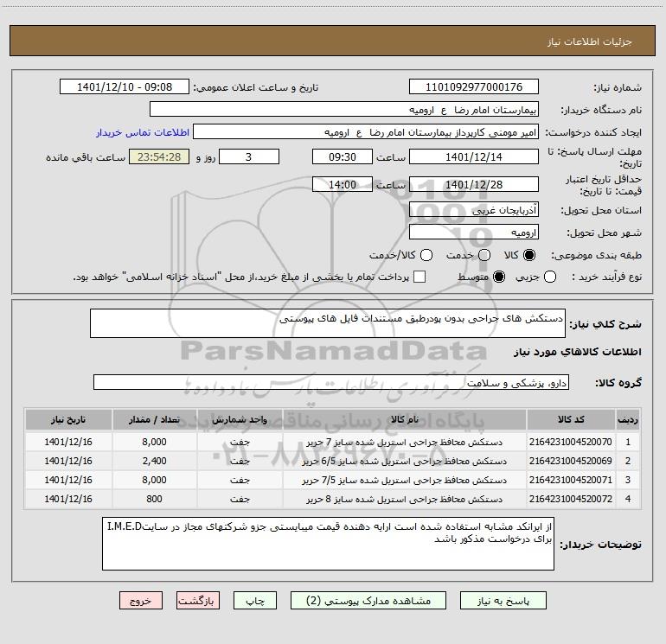
Task: Click delivery province field آذربایجان غربی
Action: point(474,209)
